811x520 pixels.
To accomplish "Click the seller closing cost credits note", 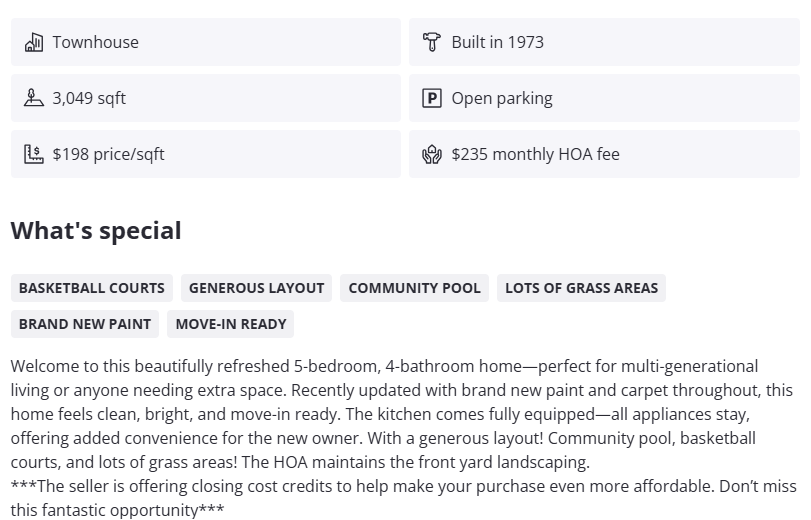I will (400, 487).
